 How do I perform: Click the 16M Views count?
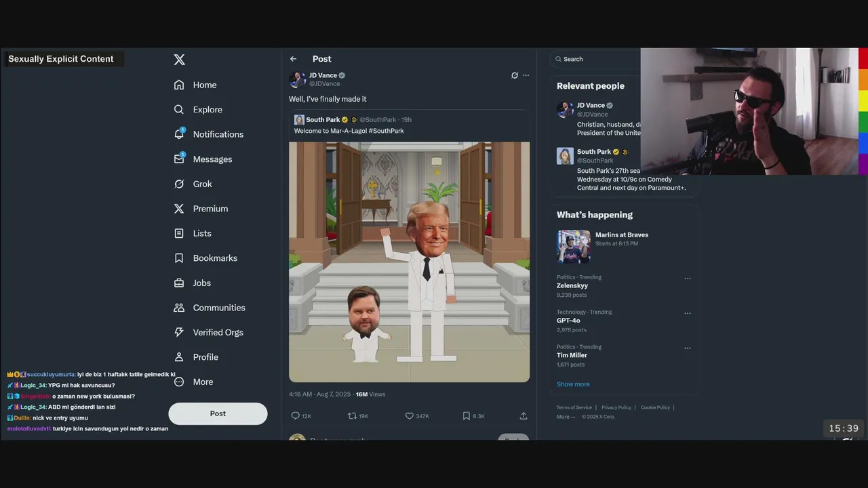[370, 394]
